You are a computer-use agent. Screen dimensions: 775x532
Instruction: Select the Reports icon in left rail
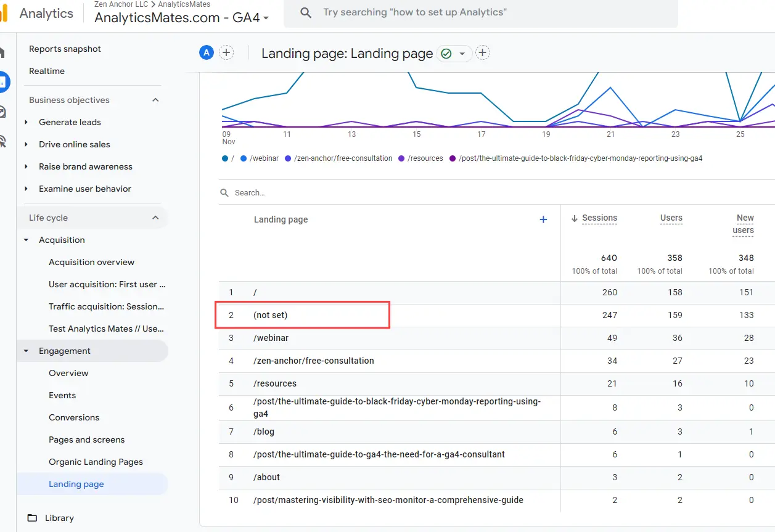pyautogui.click(x=3, y=81)
